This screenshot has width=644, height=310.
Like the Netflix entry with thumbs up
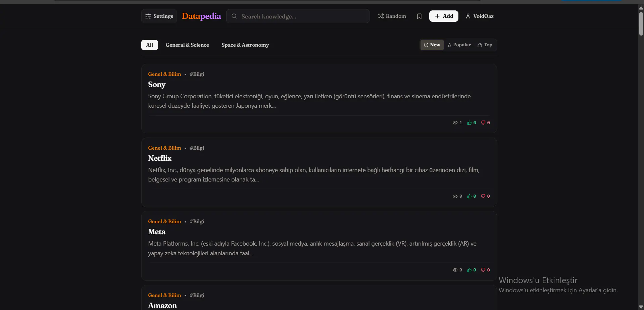point(469,196)
